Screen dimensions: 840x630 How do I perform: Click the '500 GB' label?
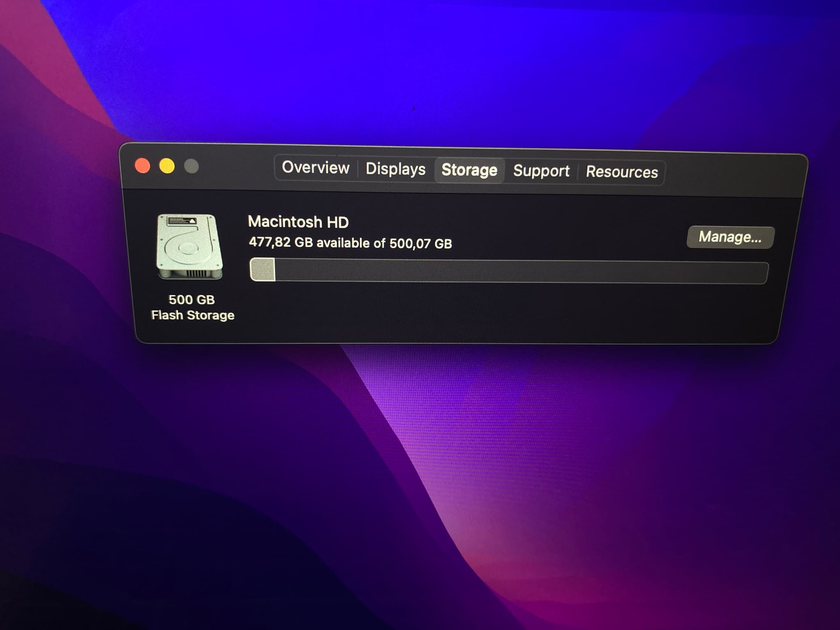[x=192, y=300]
